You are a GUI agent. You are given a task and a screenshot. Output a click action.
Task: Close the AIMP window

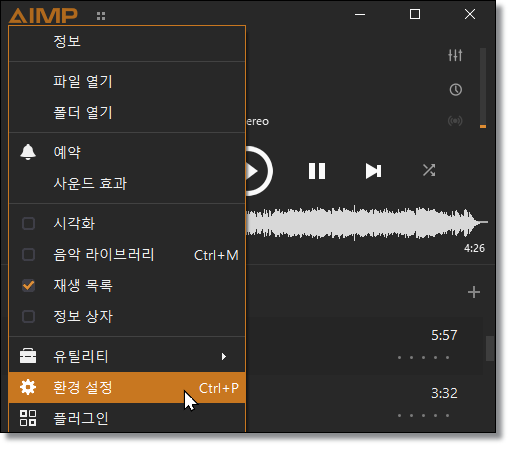(x=470, y=14)
